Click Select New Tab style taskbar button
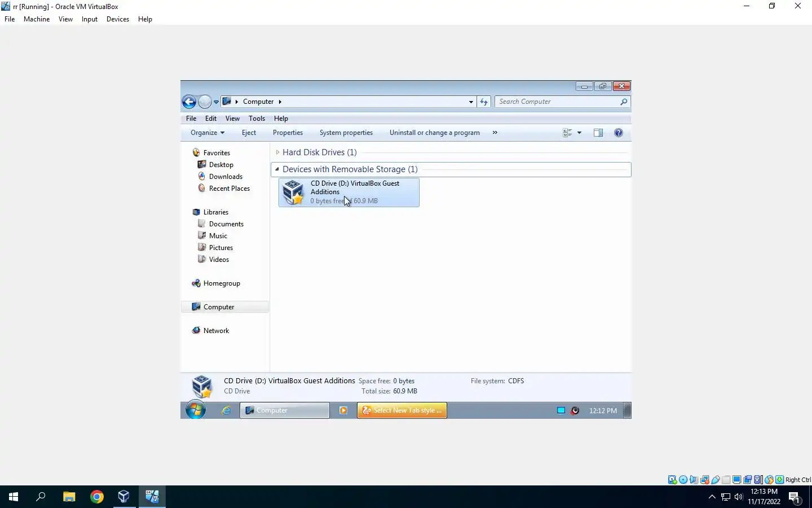812x508 pixels. 402,410
